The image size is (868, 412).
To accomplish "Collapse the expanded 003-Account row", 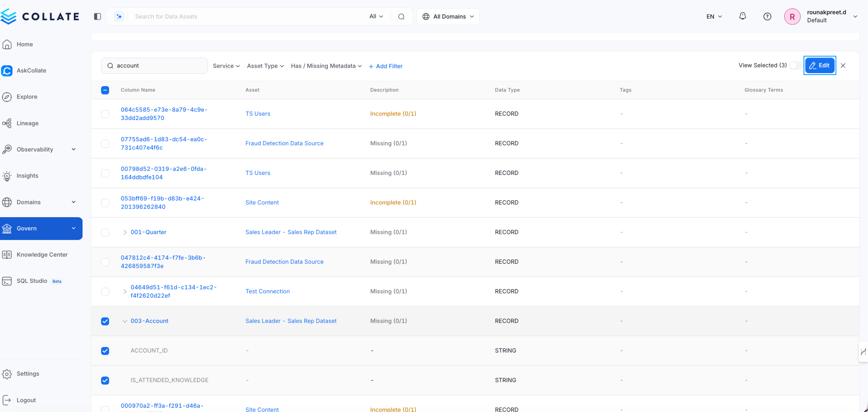I will click(125, 321).
